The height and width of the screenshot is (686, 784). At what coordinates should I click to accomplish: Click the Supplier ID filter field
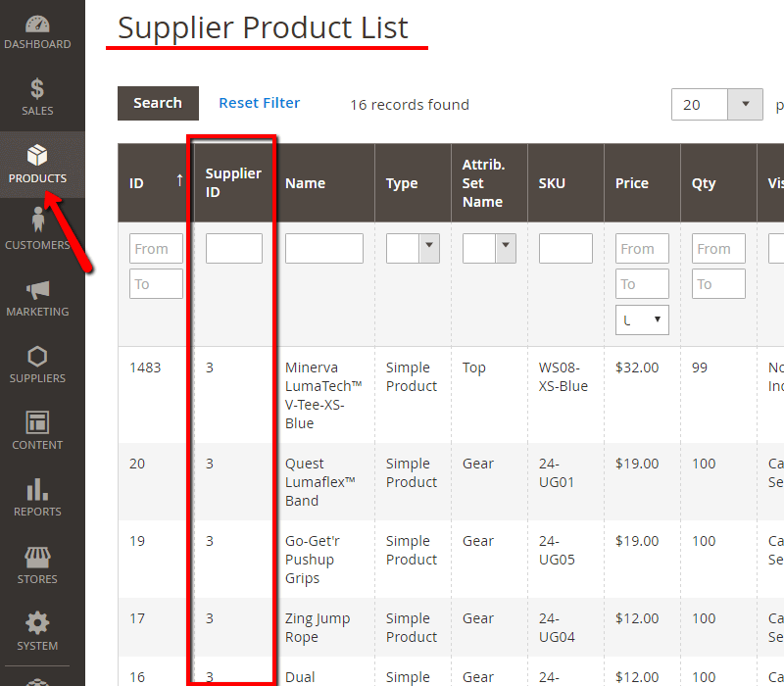click(233, 248)
